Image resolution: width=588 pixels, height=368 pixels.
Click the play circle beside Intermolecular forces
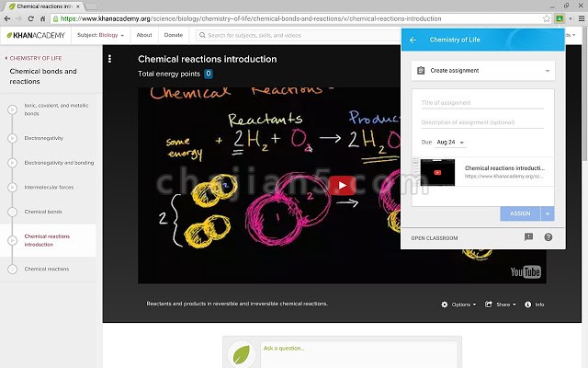pos(12,187)
